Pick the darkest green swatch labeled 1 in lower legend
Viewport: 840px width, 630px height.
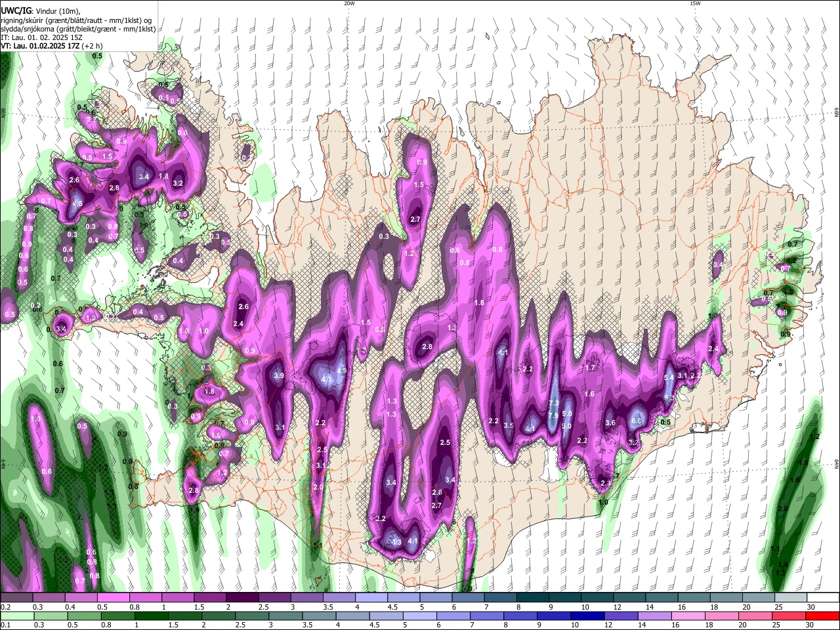point(151,616)
